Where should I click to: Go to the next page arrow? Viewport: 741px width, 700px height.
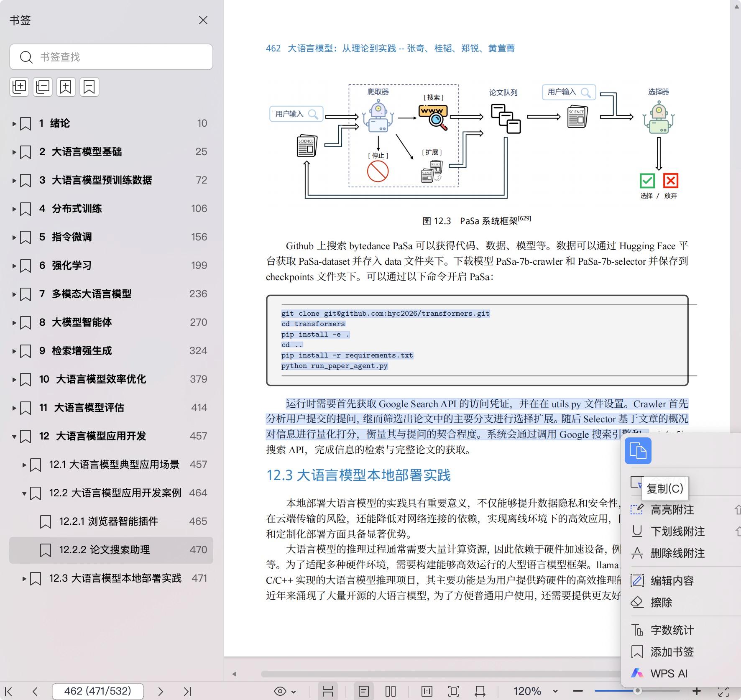(x=161, y=691)
